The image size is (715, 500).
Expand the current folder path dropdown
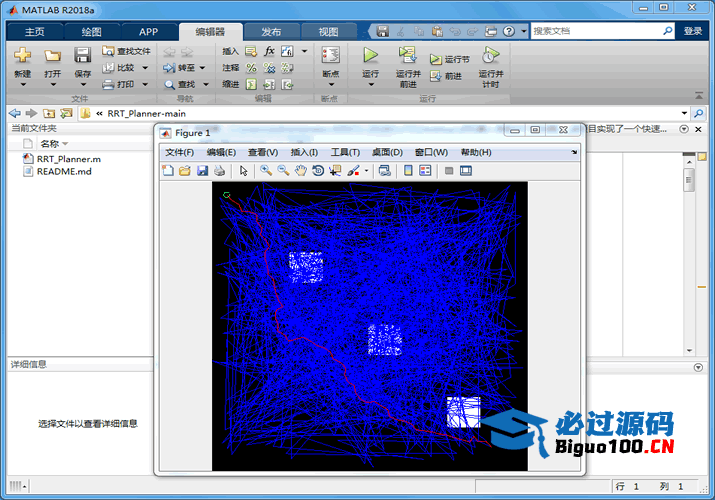[685, 113]
